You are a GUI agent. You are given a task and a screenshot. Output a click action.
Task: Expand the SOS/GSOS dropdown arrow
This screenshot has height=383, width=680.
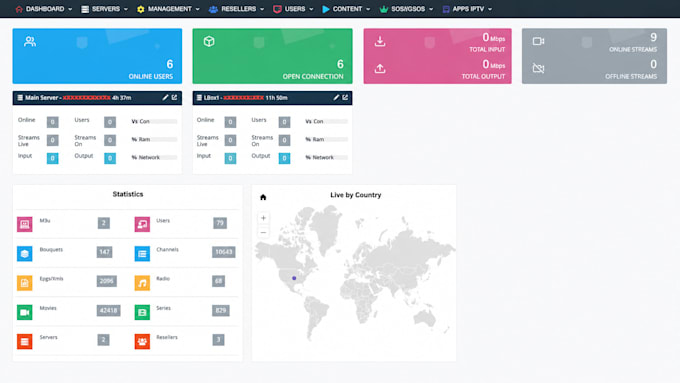[x=431, y=9]
